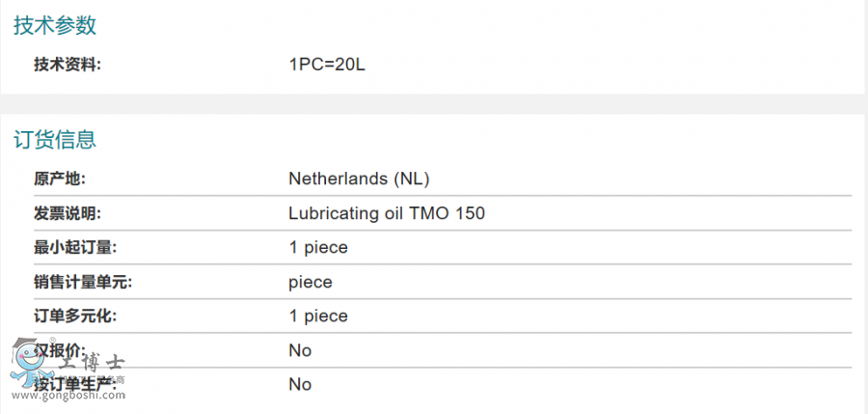Select the Netherlands (NL) value
The width and height of the screenshot is (868, 414).
point(359,179)
